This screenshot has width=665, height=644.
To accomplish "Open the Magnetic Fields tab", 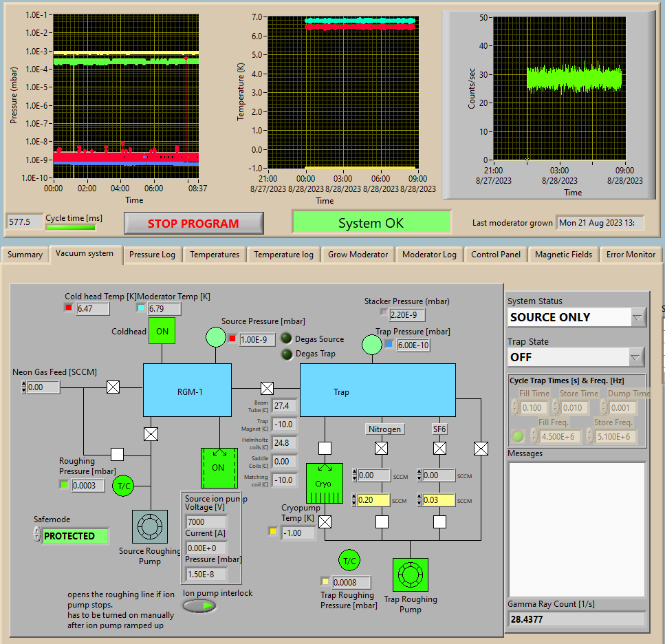I will (x=563, y=255).
